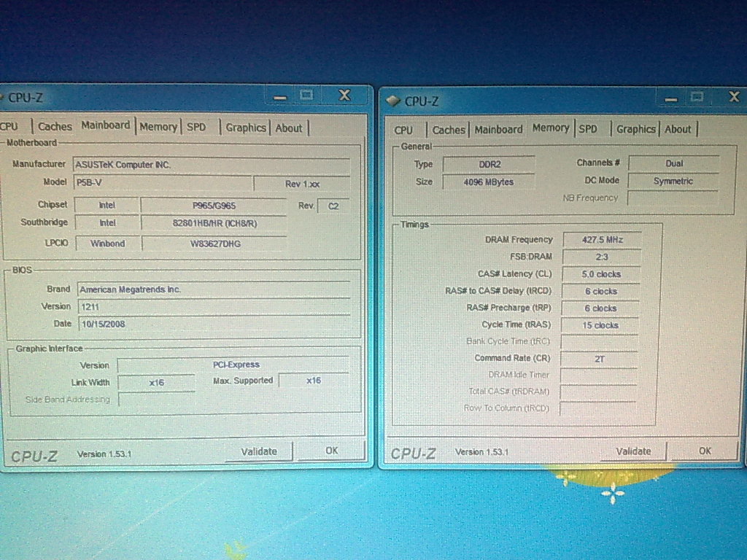This screenshot has width=747, height=560.
Task: Click the Rev 1.xx model revision field
Action: click(x=302, y=184)
